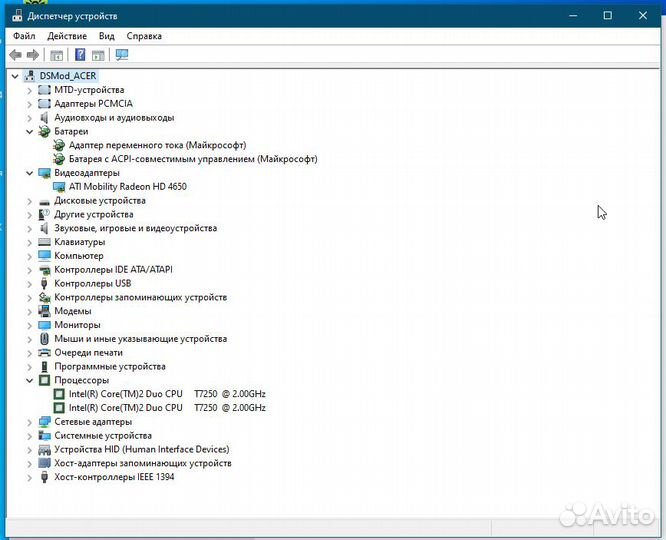Maximize the Диспетчер устройств window
This screenshot has width=666, height=540.
coord(608,16)
